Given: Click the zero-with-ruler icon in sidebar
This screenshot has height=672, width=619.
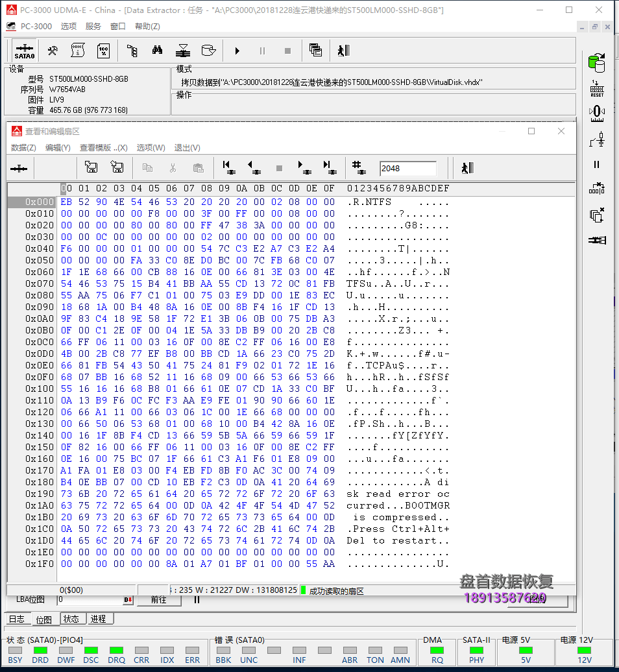Looking at the screenshot, I should 597,114.
